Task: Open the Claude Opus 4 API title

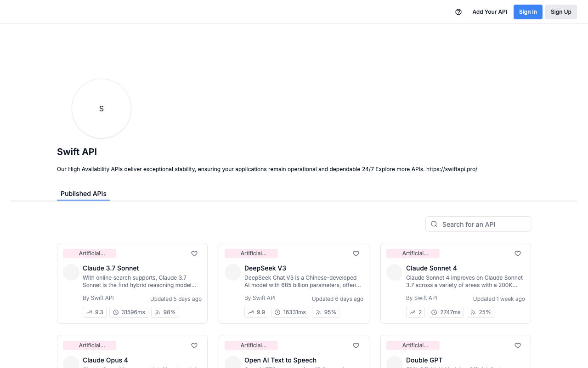Action: click(x=105, y=360)
